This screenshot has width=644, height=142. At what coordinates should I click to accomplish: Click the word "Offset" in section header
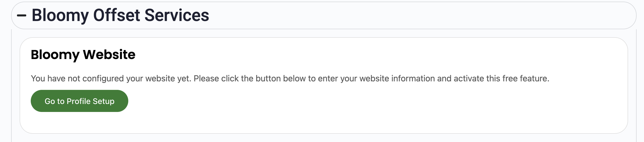tap(117, 15)
